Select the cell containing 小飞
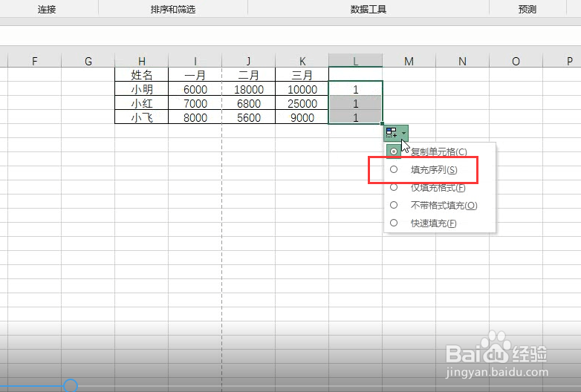This screenshot has width=581, height=392. point(142,117)
